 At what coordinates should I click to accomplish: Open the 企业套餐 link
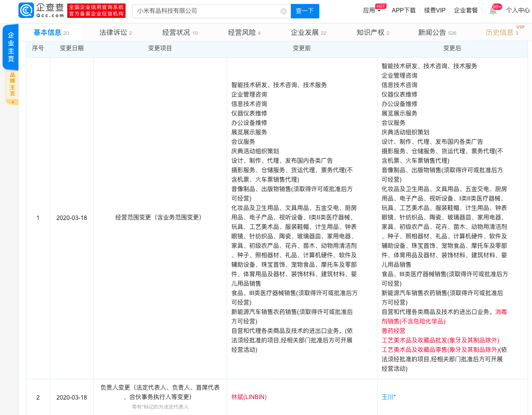point(466,10)
